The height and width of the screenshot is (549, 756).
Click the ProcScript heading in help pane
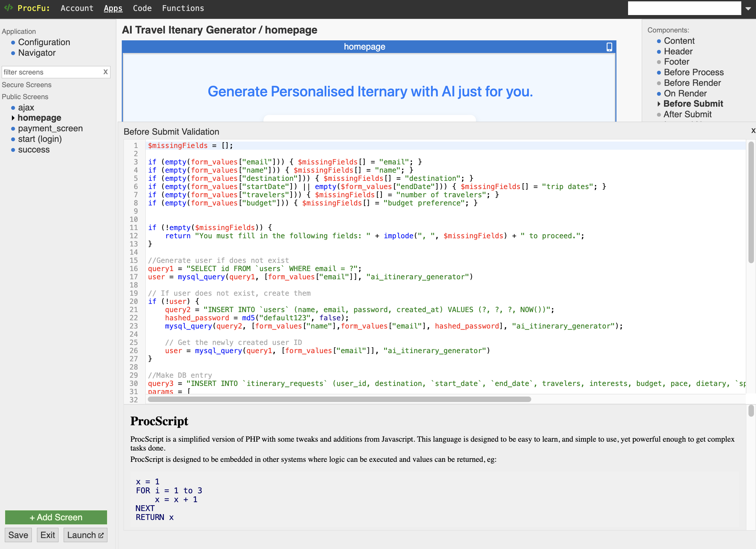(x=159, y=421)
